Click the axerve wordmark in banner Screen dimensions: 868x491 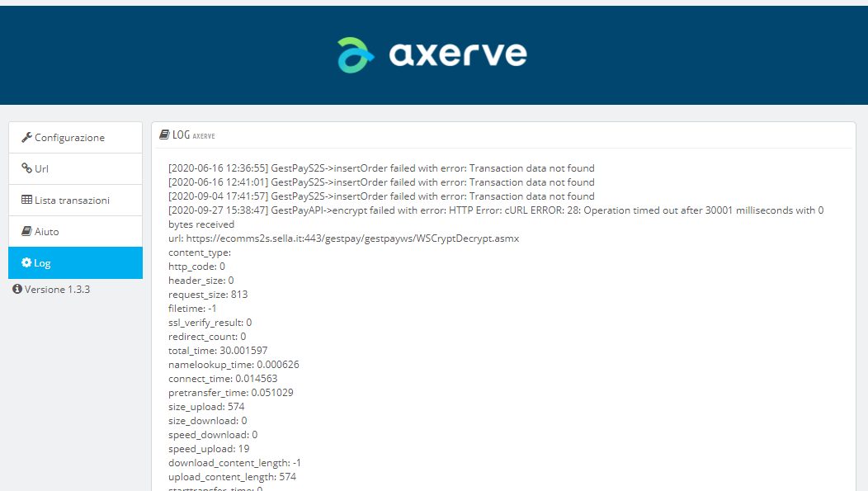pos(458,54)
